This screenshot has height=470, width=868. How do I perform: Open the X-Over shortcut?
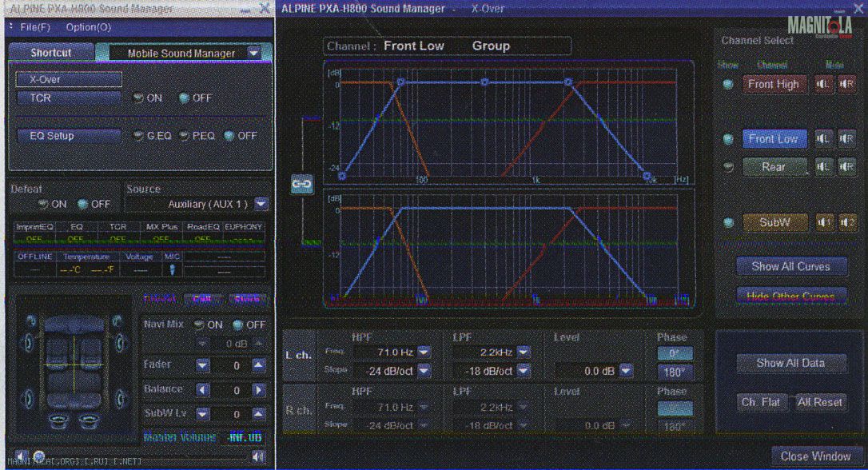[69, 79]
